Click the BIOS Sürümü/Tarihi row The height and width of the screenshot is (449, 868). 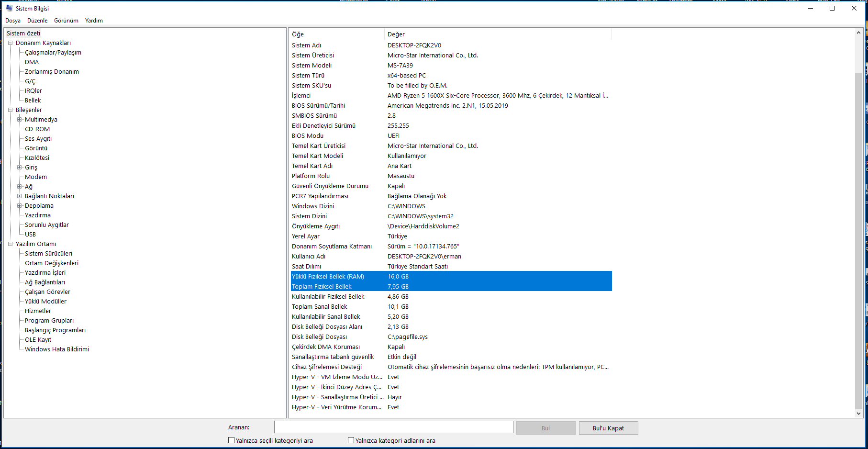coord(451,106)
